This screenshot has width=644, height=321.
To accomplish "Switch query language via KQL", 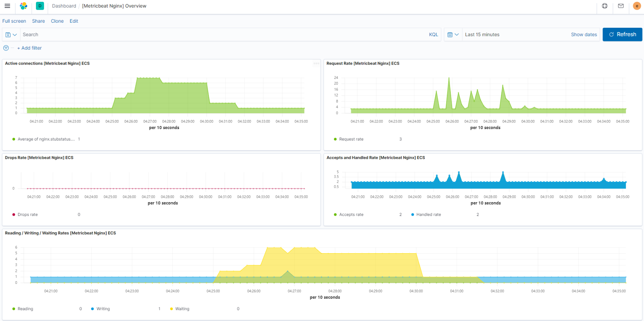I will coord(433,35).
